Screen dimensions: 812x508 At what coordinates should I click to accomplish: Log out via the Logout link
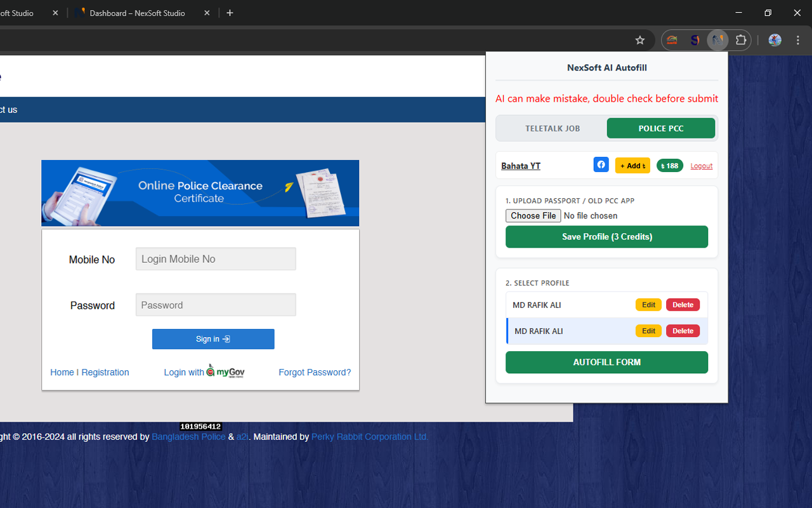(x=702, y=166)
